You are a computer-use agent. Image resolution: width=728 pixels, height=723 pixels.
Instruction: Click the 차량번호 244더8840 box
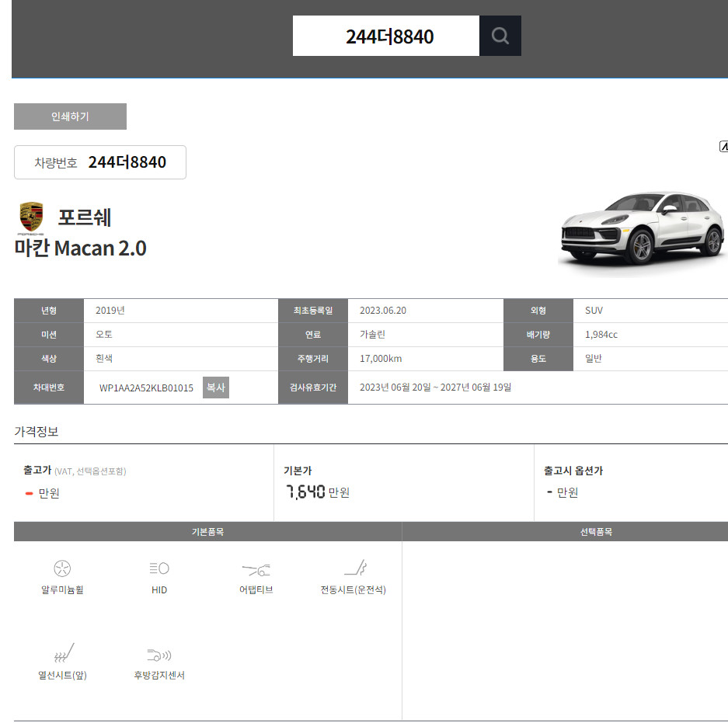100,162
